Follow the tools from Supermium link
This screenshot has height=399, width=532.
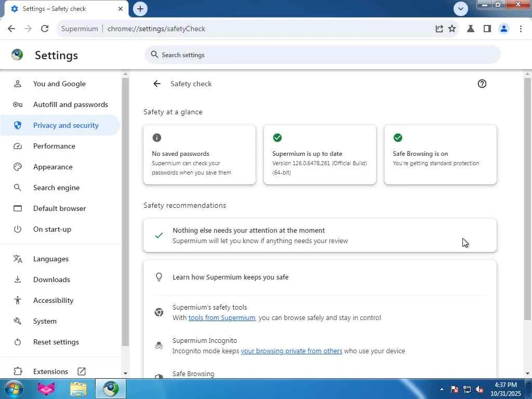[221, 317]
